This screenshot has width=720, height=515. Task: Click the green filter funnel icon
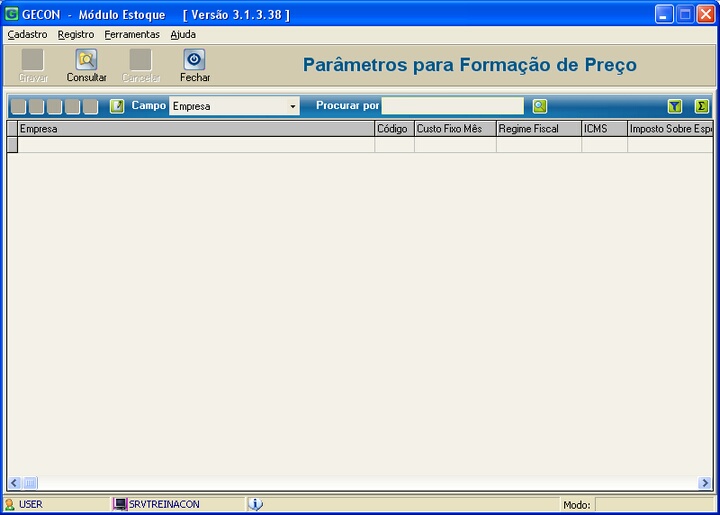(x=675, y=106)
